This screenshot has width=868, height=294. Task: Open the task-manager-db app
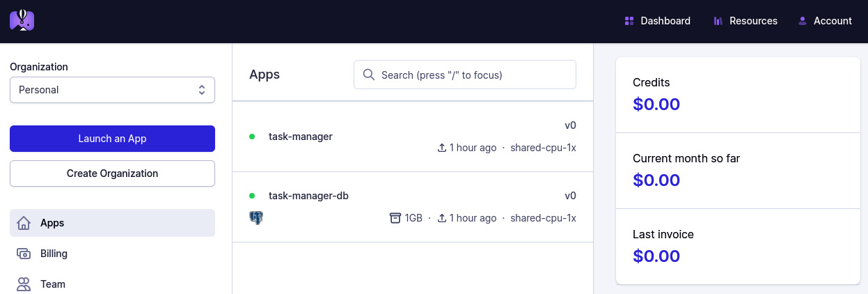coord(413,207)
